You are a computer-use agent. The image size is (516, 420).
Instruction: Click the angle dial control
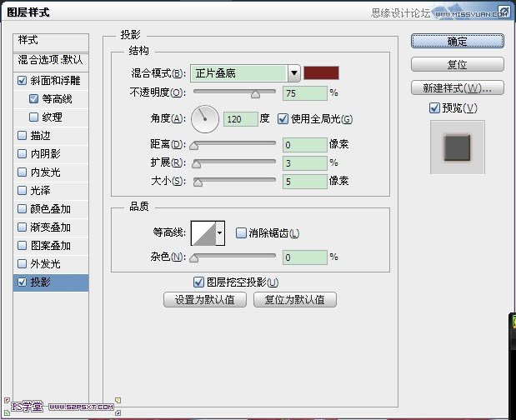205,119
